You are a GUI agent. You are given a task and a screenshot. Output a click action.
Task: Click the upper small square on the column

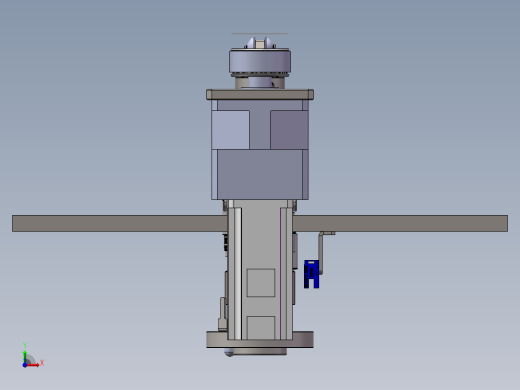261,283
